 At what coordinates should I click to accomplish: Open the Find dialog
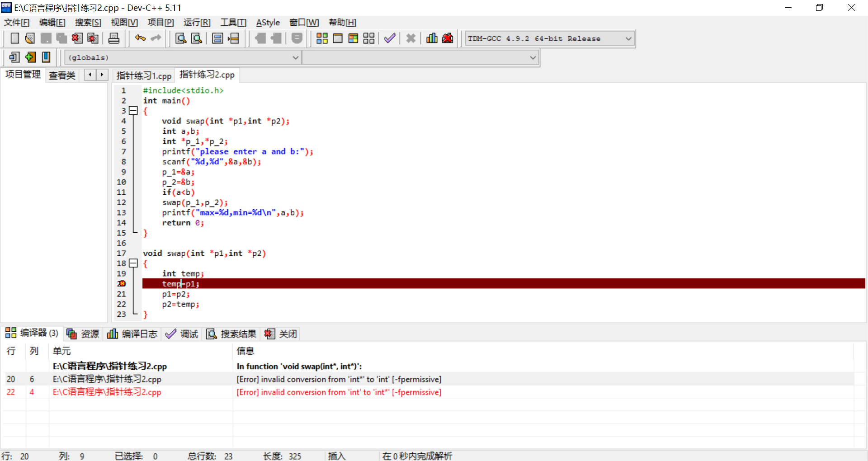coord(181,38)
